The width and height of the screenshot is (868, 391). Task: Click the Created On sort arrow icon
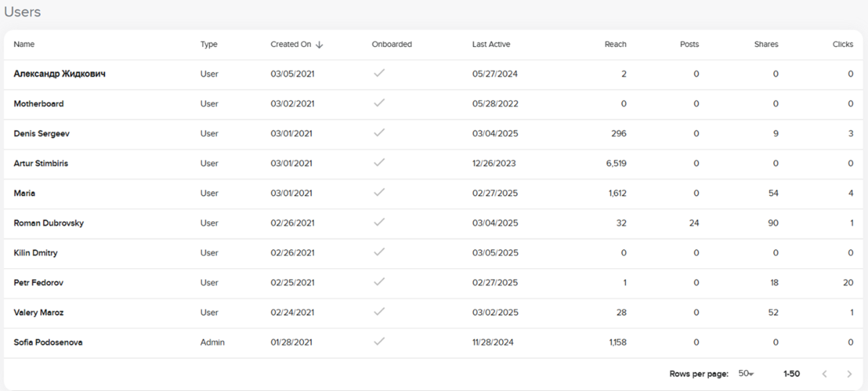coord(320,45)
